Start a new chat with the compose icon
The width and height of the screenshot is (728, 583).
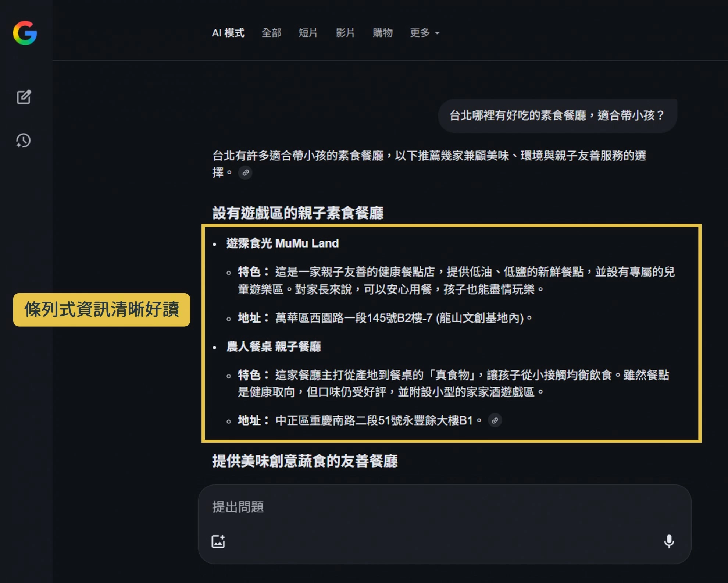point(24,97)
